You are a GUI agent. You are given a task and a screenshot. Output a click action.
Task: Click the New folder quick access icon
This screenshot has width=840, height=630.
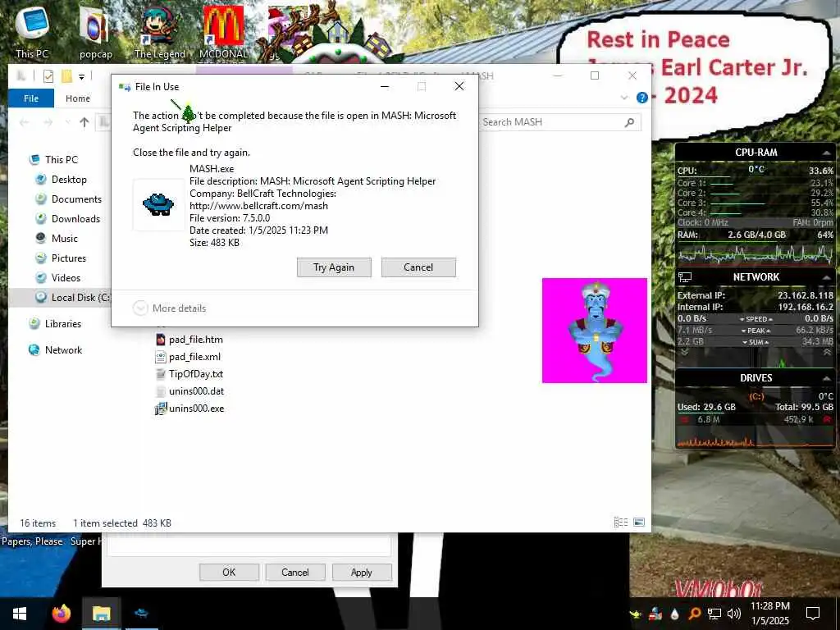67,76
